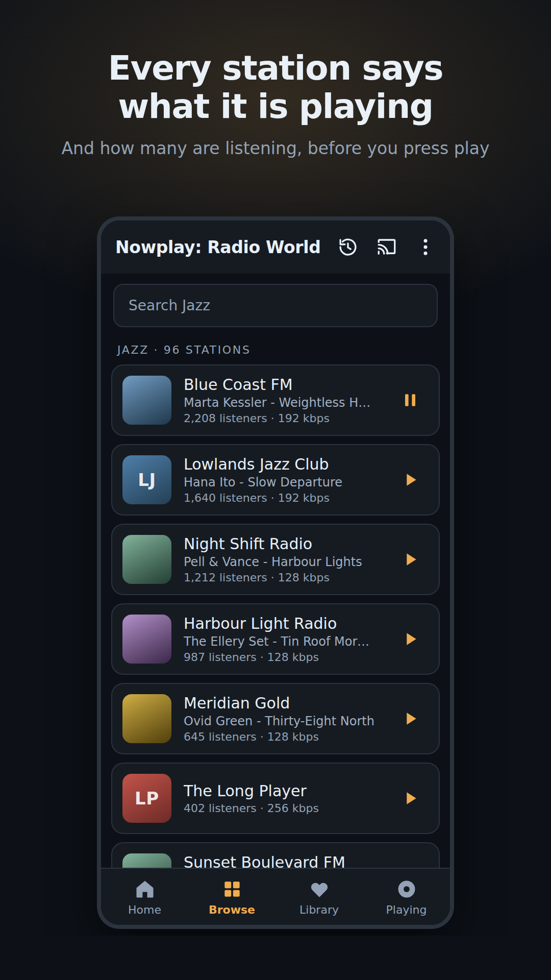Tap Night Shift Radio green artwork
551x980 pixels.
(147, 559)
